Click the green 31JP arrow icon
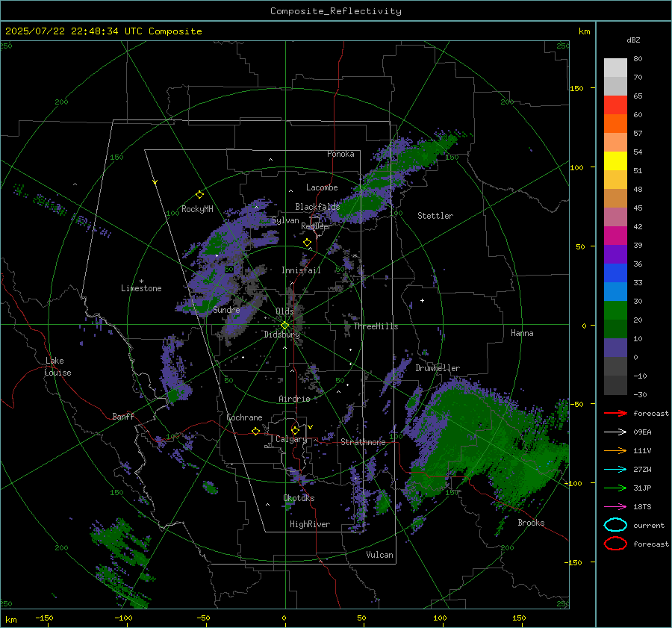This screenshot has height=628, width=672. click(x=615, y=488)
